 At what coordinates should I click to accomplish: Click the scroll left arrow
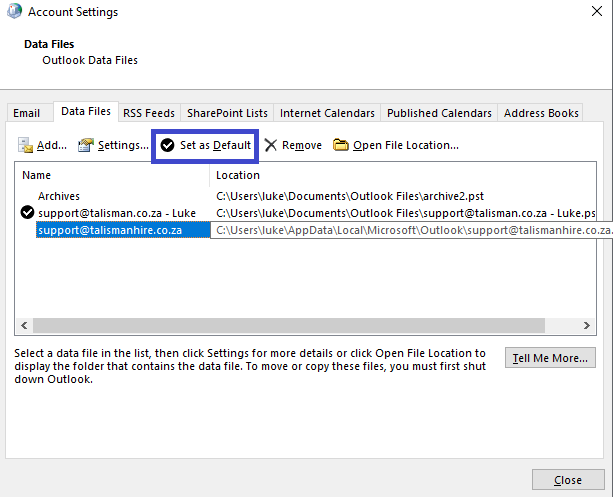click(24, 325)
